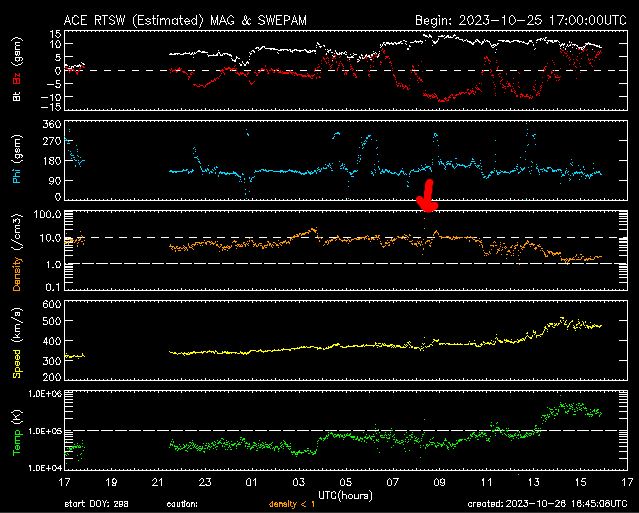Click the UTC(hours) x-axis label
This screenshot has height=513, width=639.
tap(347, 494)
